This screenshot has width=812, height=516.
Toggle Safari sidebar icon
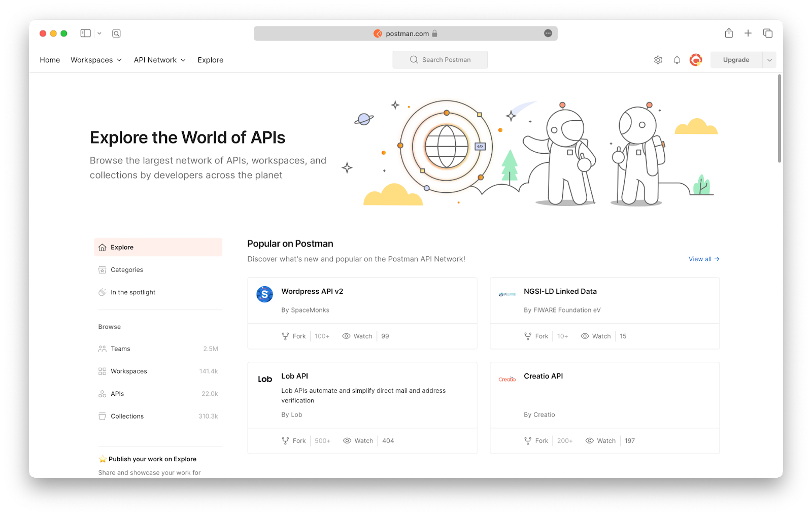coord(85,33)
